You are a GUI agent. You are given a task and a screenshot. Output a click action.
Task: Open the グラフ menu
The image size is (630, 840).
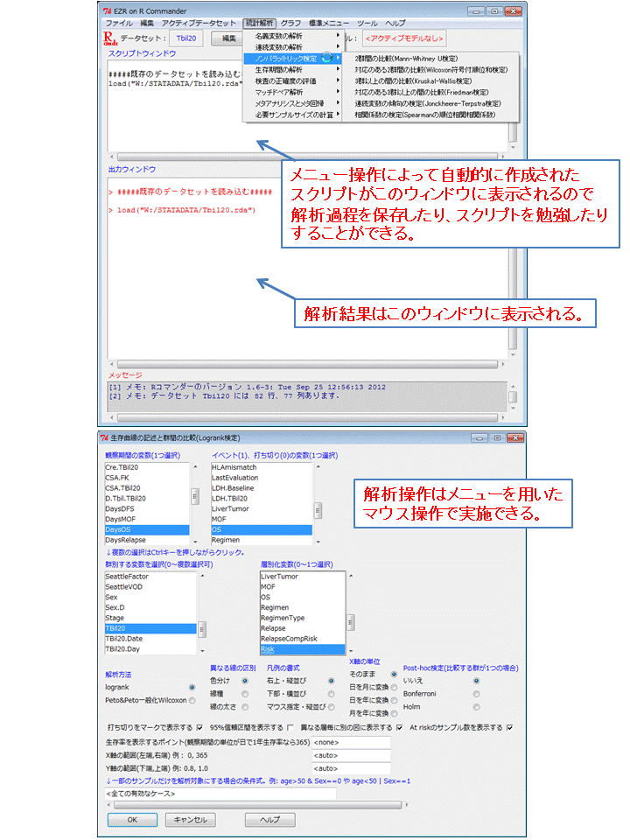pos(290,22)
